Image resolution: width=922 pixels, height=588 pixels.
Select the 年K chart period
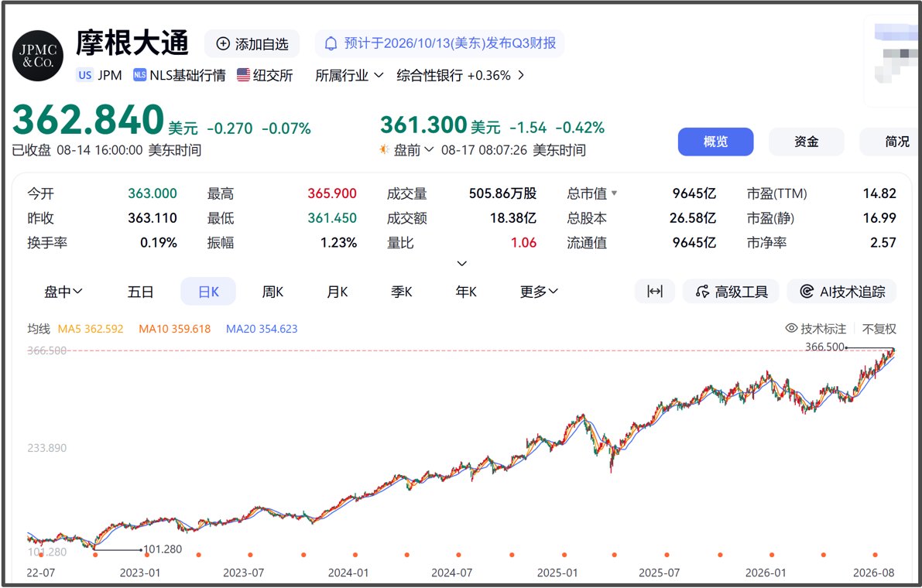pyautogui.click(x=466, y=292)
